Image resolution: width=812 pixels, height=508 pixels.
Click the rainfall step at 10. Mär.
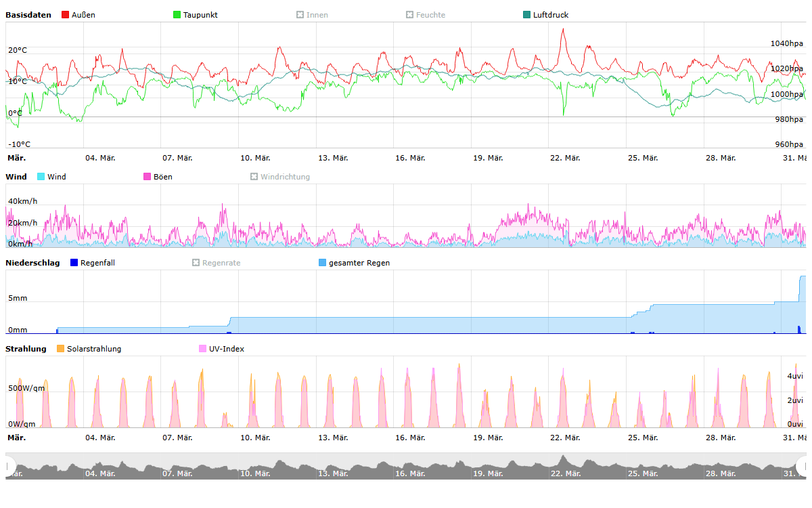point(231,318)
